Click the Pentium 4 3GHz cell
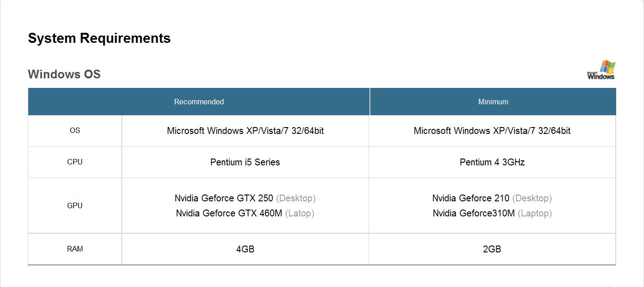This screenshot has height=287, width=644. pyautogui.click(x=492, y=162)
